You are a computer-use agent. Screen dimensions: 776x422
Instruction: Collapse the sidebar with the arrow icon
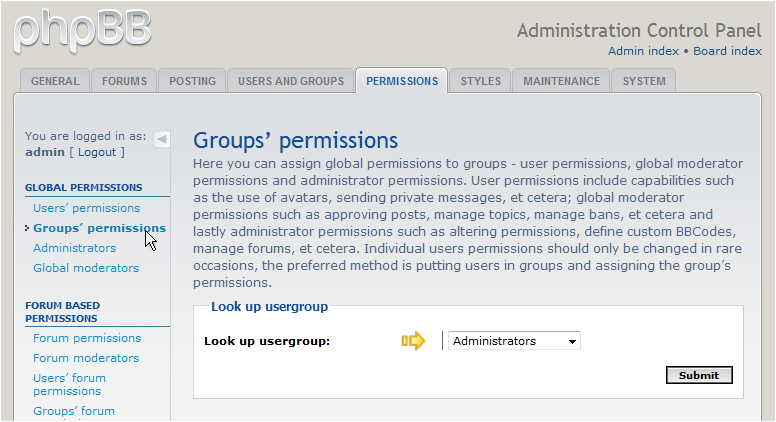162,139
